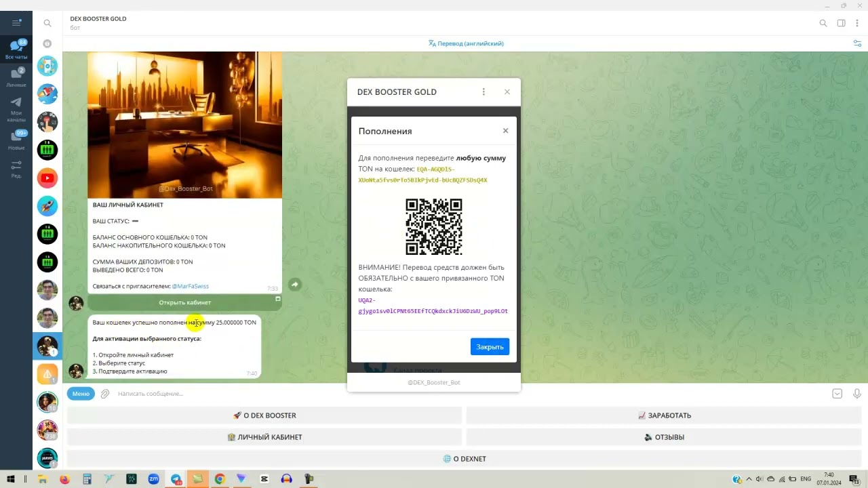The image size is (868, 488).
Task: Click the Windows Start button
Action: click(x=11, y=479)
